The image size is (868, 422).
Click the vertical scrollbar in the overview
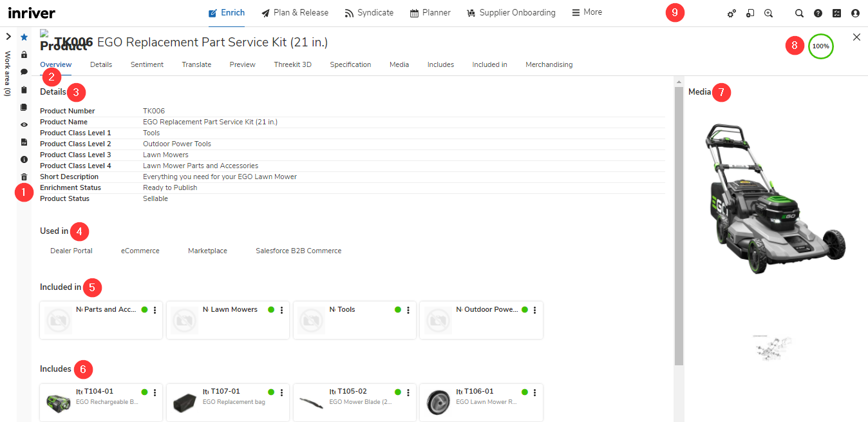(679, 225)
